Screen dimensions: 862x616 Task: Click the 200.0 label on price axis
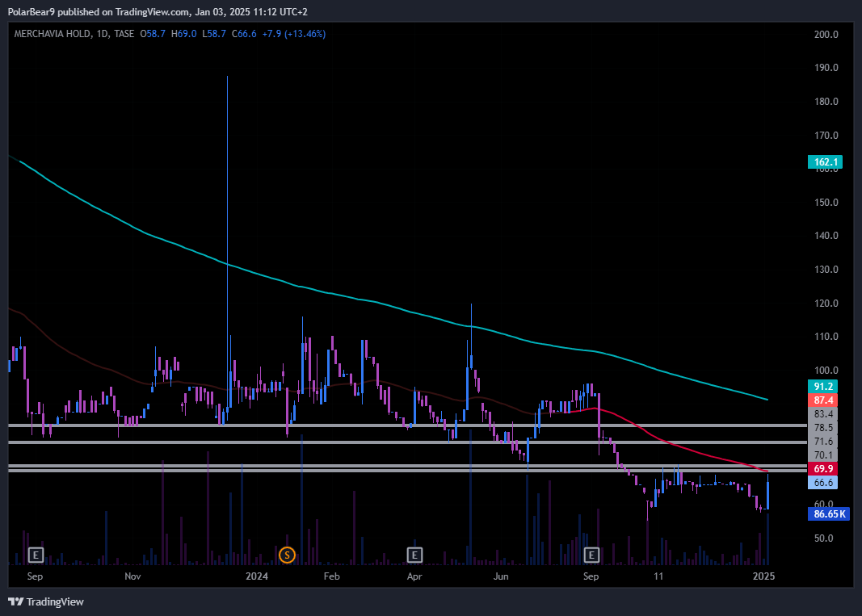pos(826,35)
